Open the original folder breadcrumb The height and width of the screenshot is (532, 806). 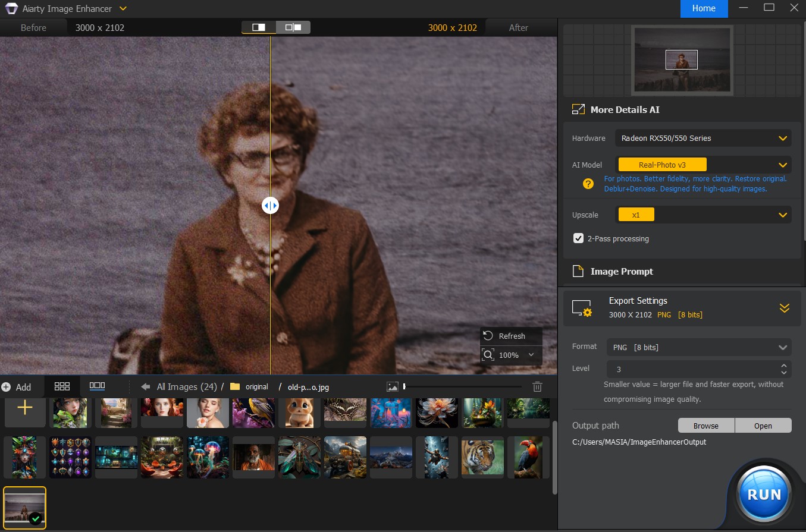click(249, 387)
